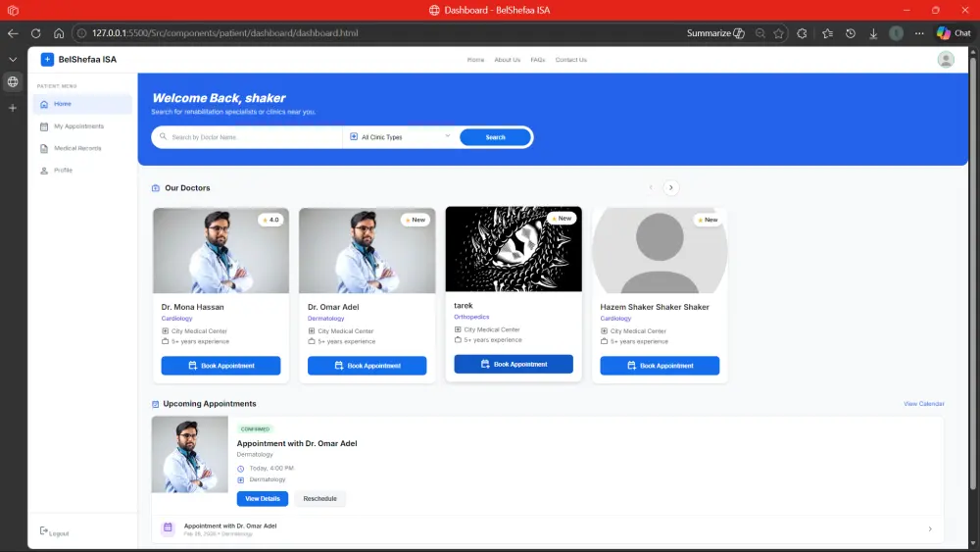Expand vertical tabs chevron in sidebar
Image resolution: width=980 pixels, height=552 pixels.
[x=13, y=60]
